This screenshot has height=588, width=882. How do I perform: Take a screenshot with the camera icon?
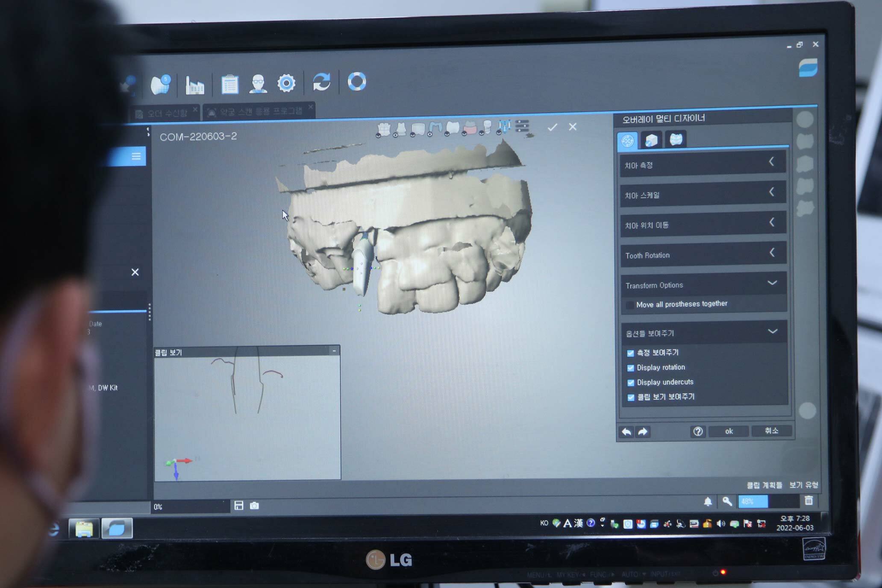[x=254, y=506]
